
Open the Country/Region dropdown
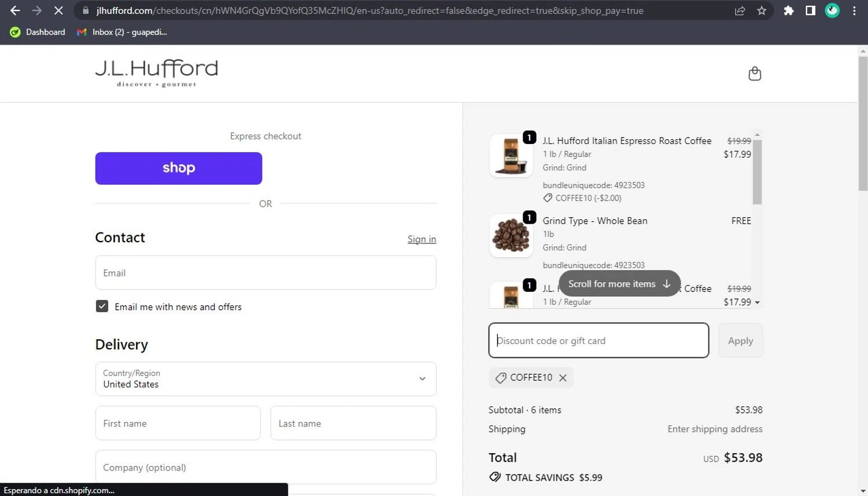point(266,379)
